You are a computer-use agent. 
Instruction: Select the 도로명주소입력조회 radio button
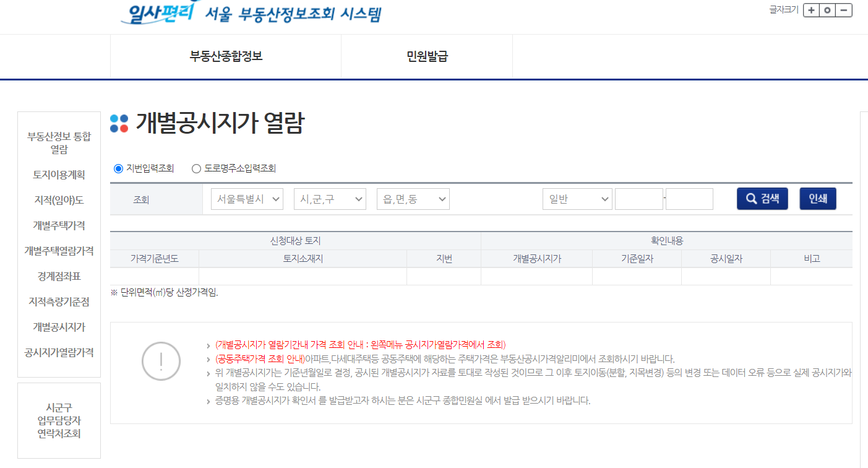196,168
